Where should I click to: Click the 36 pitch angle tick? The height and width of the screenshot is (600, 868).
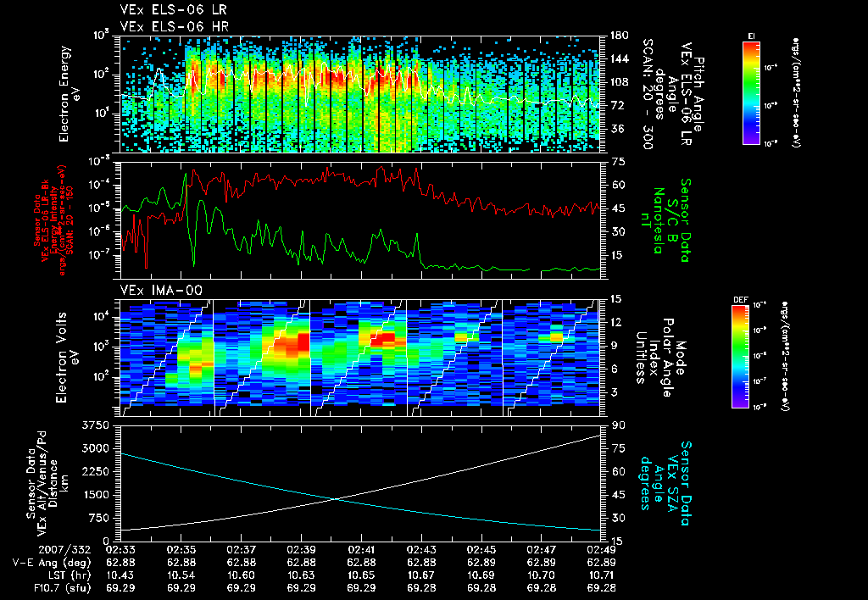tap(616, 129)
